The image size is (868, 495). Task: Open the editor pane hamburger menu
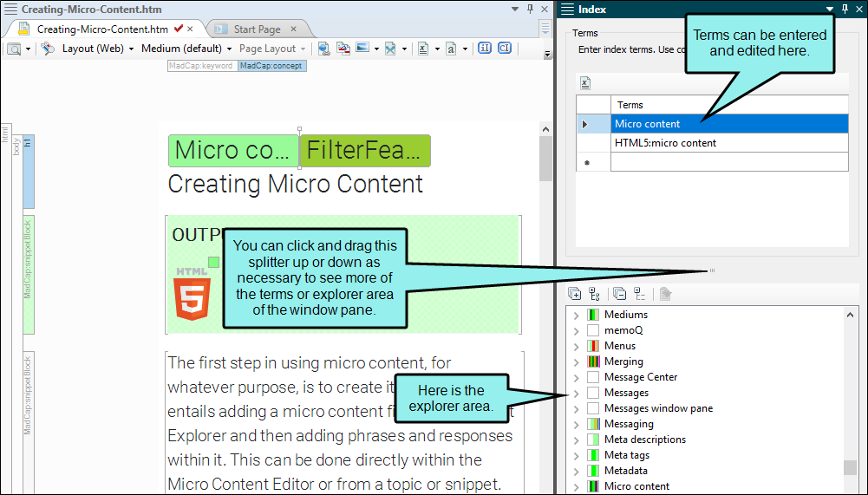point(10,10)
